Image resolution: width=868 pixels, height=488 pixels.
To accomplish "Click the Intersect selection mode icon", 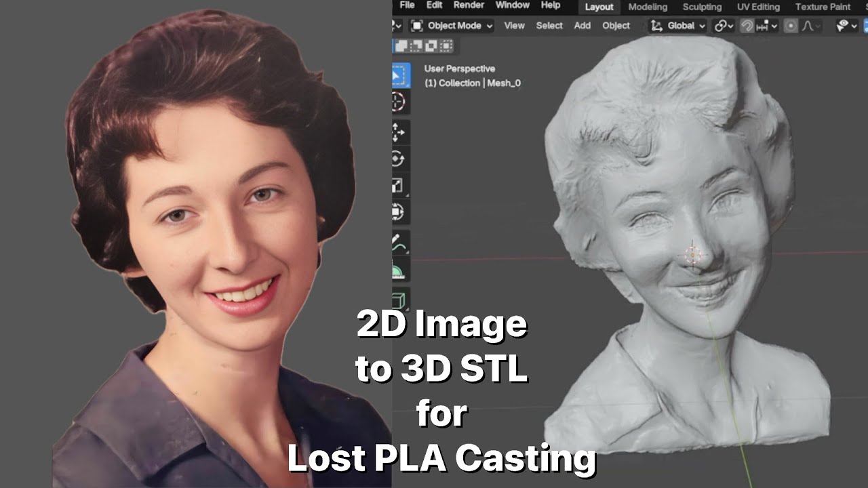I will point(446,46).
